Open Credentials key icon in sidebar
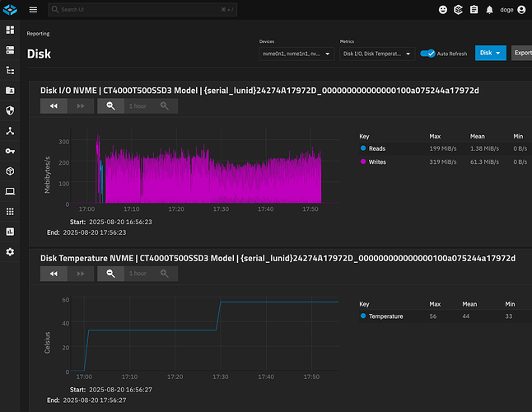Screen dimensions: 532x412 point(10,151)
